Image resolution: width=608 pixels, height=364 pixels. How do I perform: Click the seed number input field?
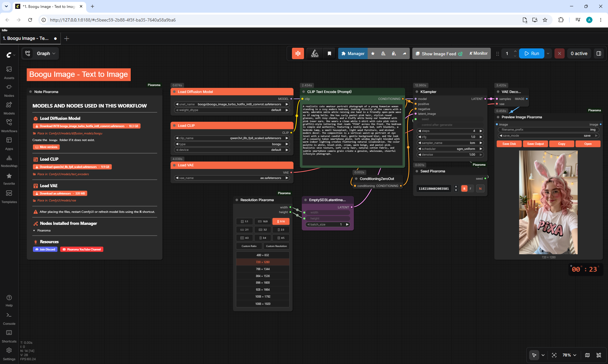(434, 188)
